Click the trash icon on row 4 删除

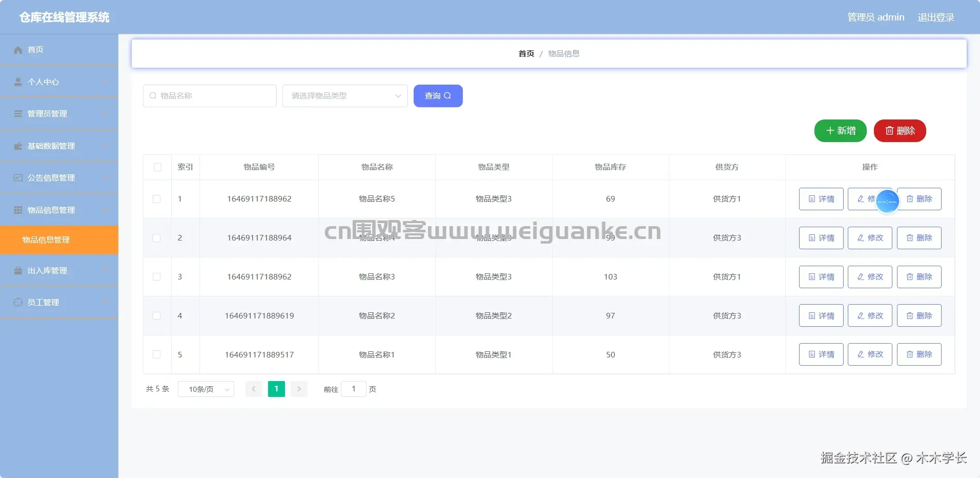tap(910, 316)
